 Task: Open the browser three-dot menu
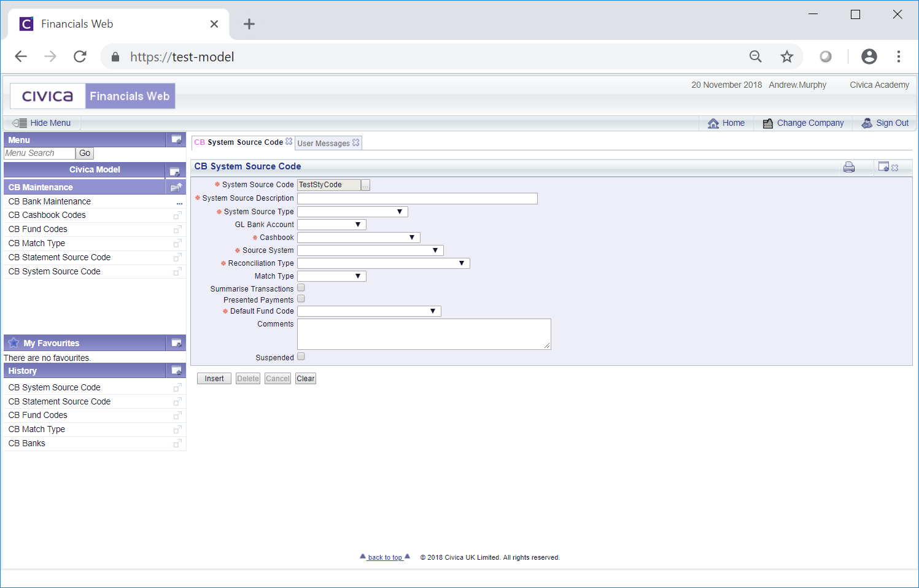pyautogui.click(x=899, y=56)
